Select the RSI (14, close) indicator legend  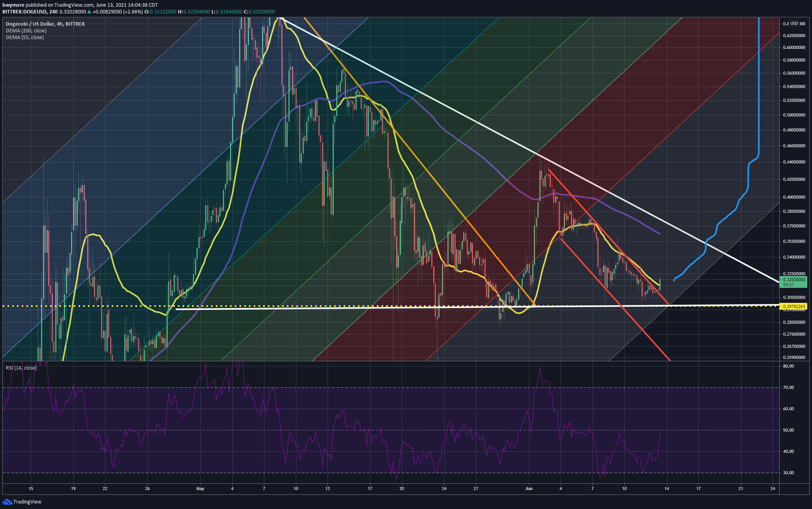[x=21, y=368]
